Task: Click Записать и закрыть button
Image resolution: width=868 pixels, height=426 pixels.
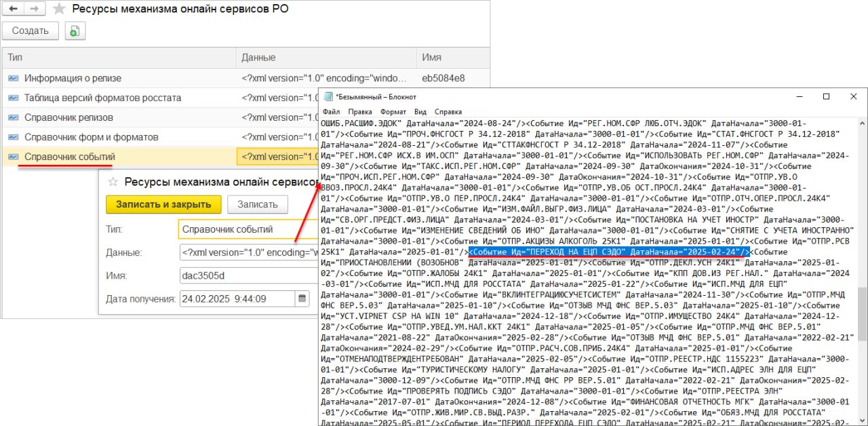Action: (163, 204)
